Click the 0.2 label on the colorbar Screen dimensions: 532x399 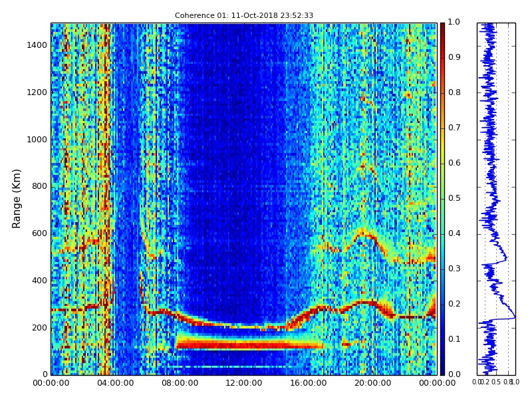point(454,304)
